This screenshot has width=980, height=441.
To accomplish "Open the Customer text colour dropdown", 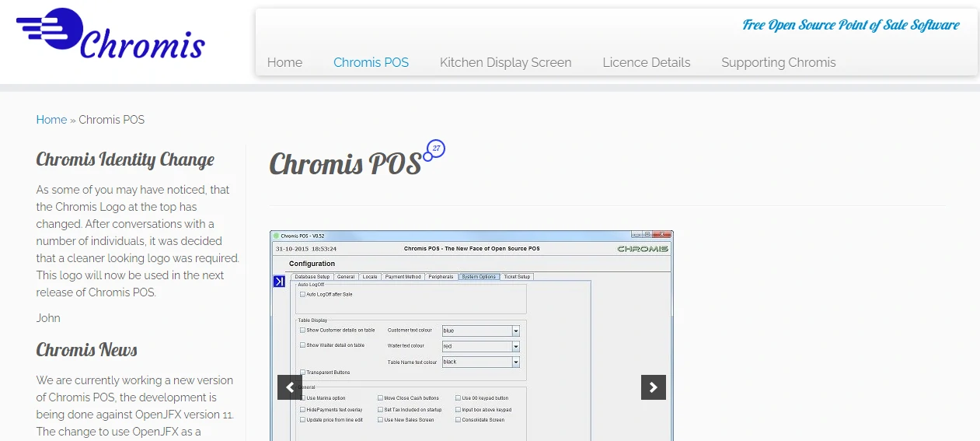I will [515, 331].
